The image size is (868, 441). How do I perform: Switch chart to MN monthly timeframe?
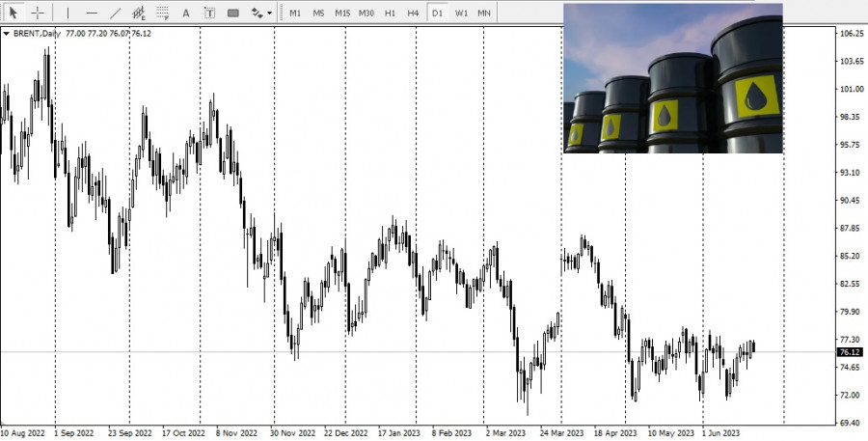pyautogui.click(x=484, y=13)
